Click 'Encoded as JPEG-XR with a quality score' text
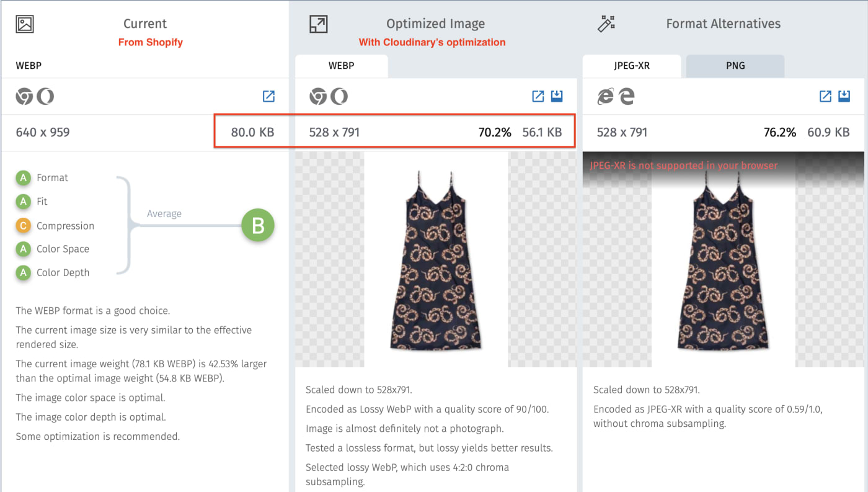868x492 pixels. pos(708,416)
